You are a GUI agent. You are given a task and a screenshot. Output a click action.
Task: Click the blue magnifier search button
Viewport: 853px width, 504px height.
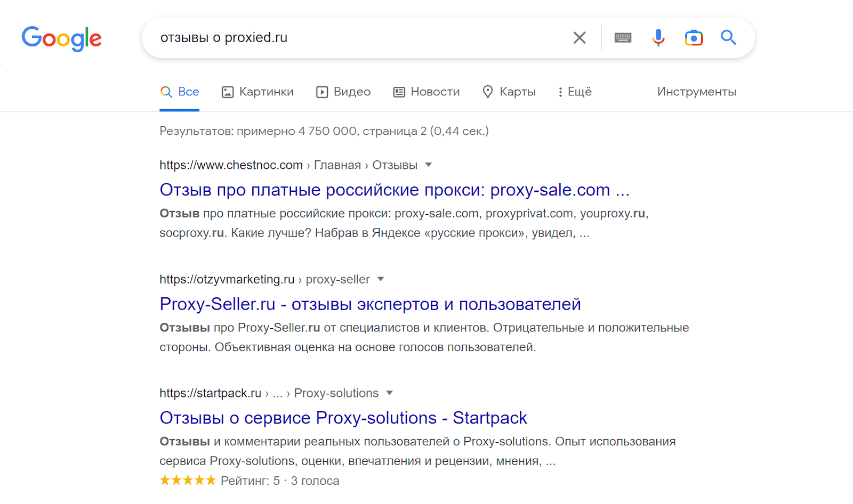[x=728, y=37]
